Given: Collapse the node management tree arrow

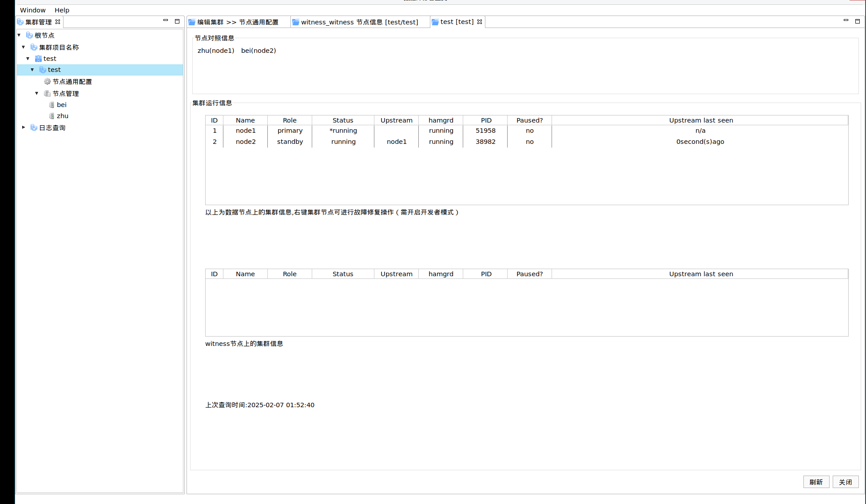Looking at the screenshot, I should point(37,93).
